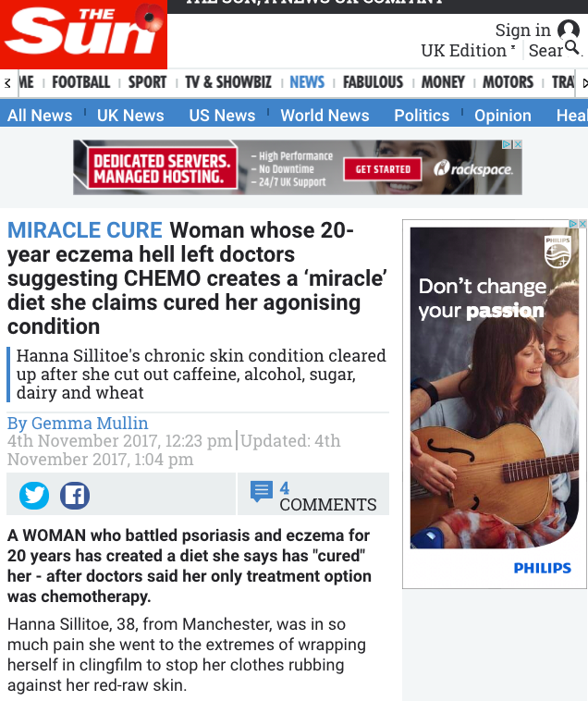The width and height of the screenshot is (588, 701).
Task: Open the Football menu section
Action: pyautogui.click(x=80, y=82)
